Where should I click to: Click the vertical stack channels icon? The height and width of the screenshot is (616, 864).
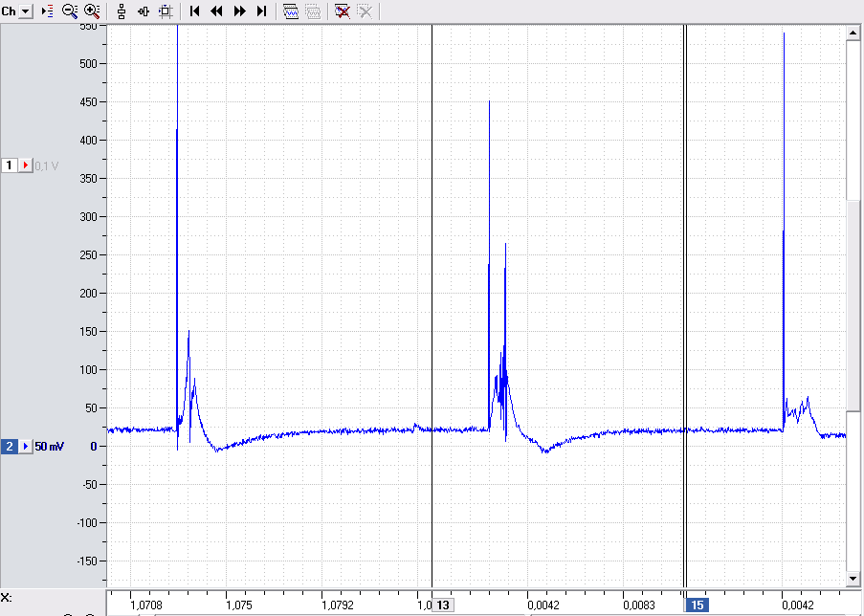point(122,11)
